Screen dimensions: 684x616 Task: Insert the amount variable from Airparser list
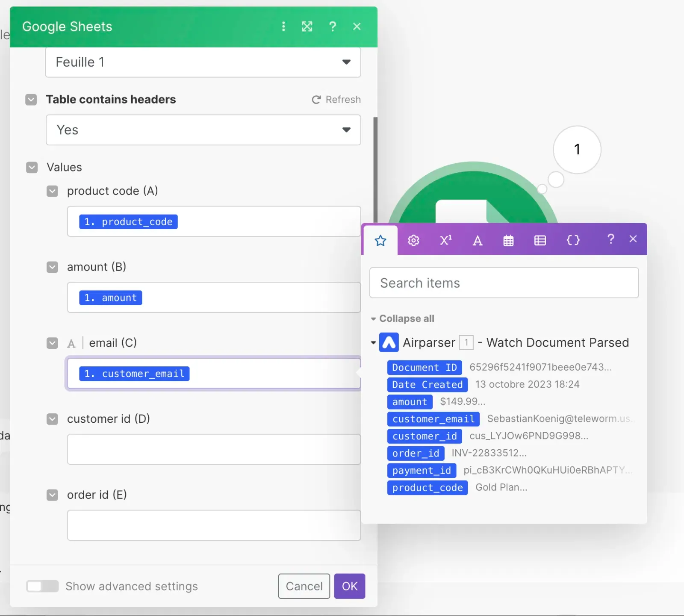[x=410, y=402]
